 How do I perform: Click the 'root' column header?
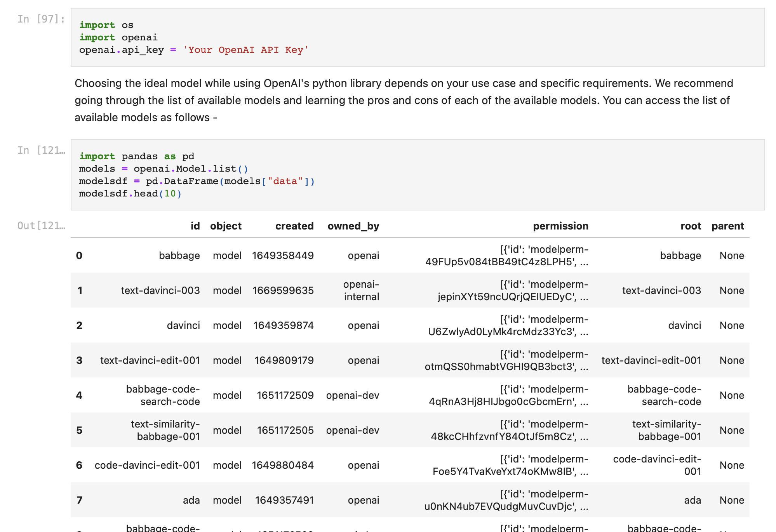[691, 226]
